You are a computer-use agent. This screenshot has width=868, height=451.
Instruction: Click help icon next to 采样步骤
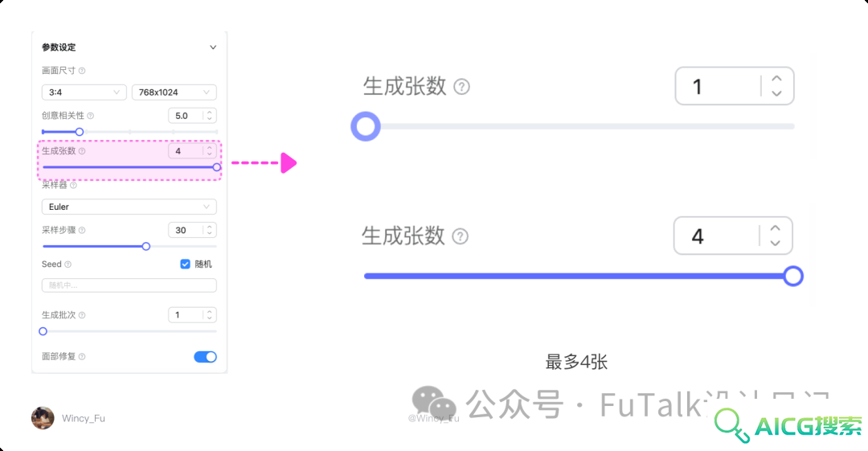(x=82, y=230)
